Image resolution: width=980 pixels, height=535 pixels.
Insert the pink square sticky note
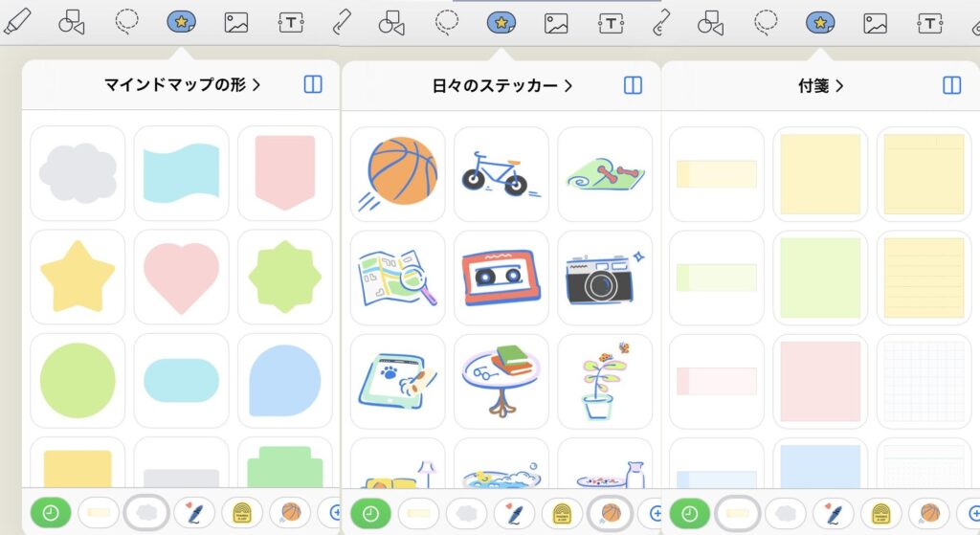point(820,382)
